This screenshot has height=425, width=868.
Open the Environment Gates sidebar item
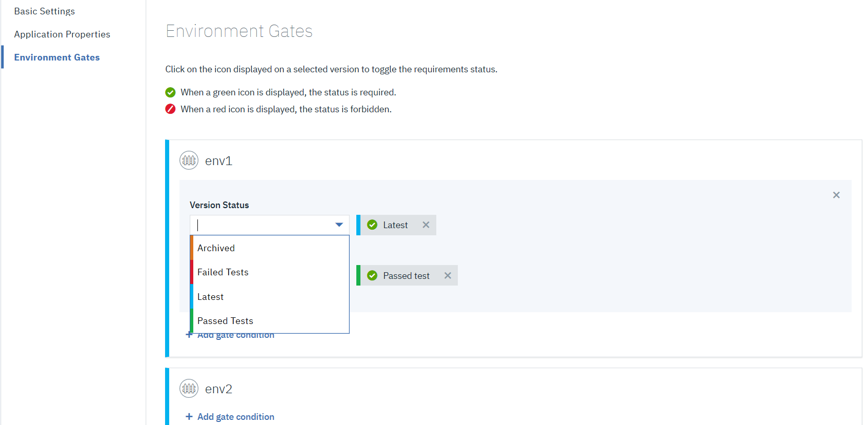click(x=57, y=57)
